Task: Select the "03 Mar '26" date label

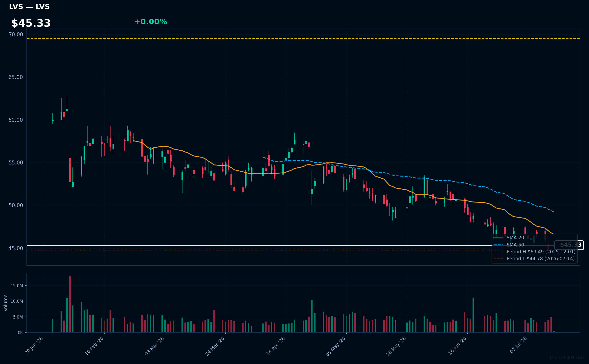Action: click(155, 346)
